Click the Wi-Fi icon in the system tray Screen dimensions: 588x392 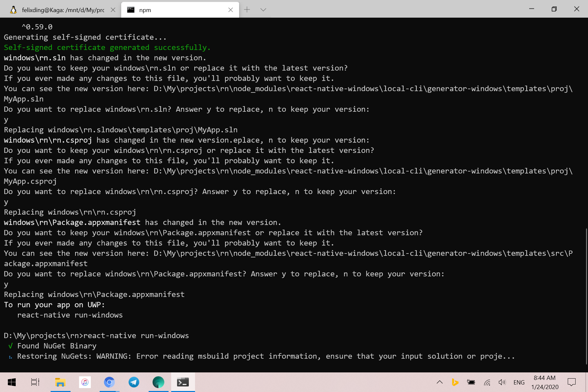(486, 382)
